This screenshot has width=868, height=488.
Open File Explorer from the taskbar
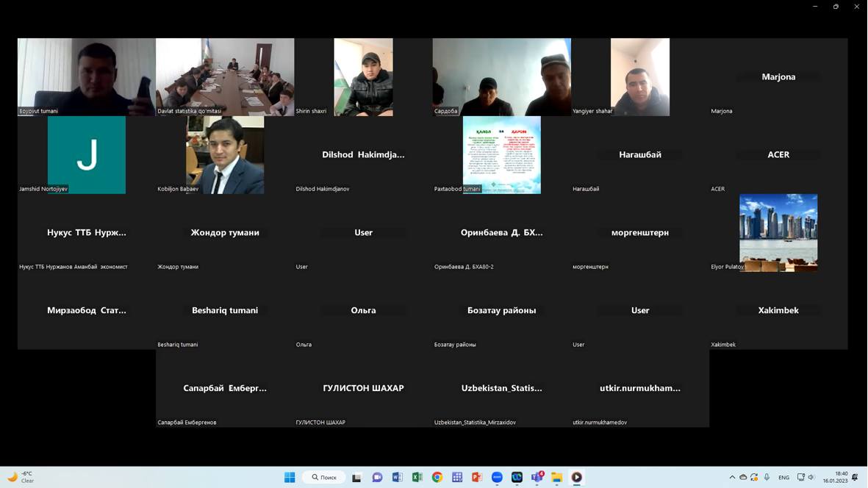[556, 477]
